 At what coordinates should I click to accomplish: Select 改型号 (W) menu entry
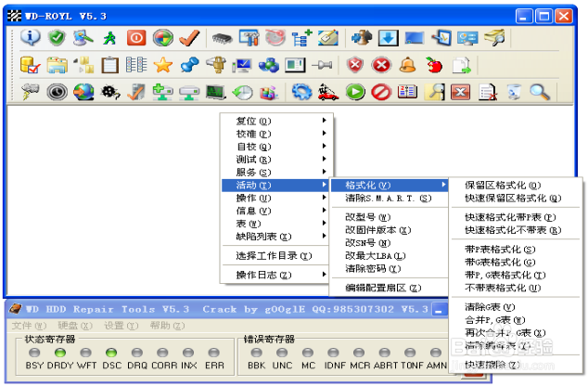click(389, 217)
